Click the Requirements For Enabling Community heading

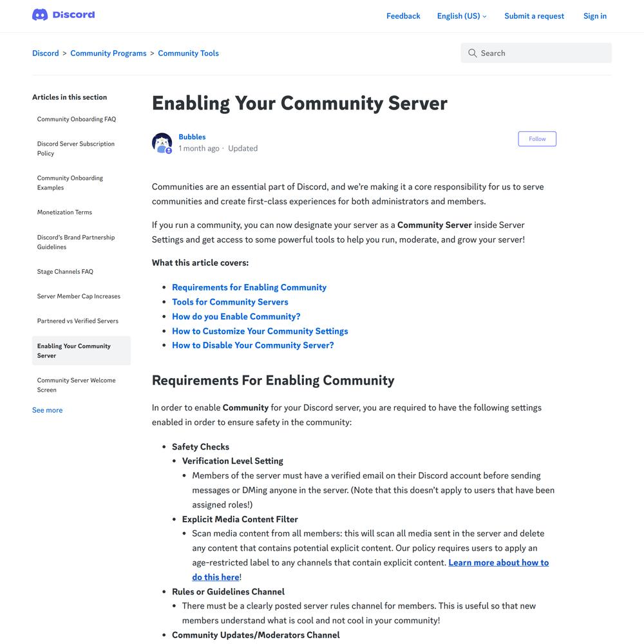click(273, 381)
